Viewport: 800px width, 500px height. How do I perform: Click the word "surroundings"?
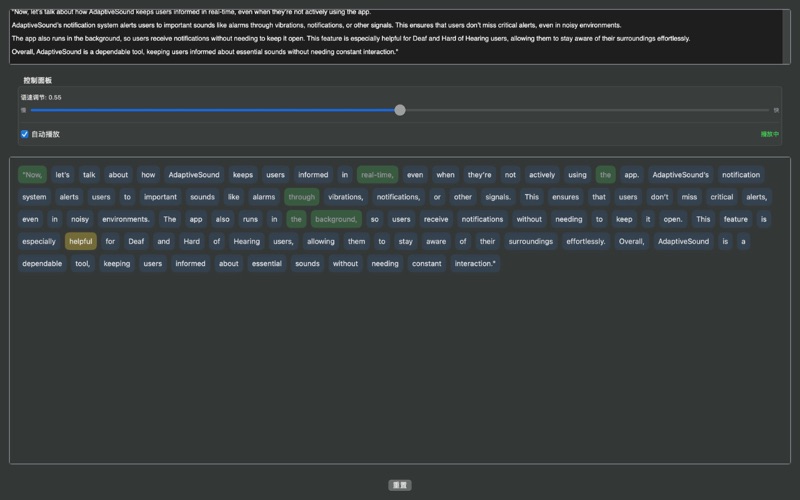[x=531, y=241]
